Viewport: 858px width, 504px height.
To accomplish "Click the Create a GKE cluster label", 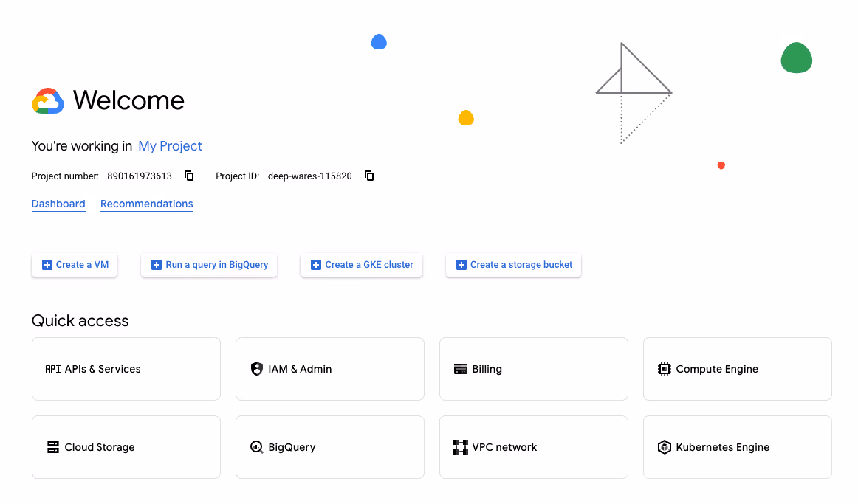I will pos(369,265).
